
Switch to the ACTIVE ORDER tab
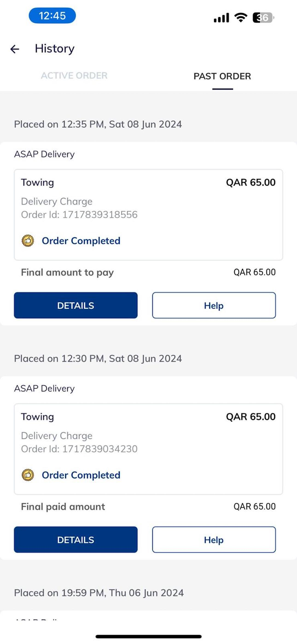[74, 76]
